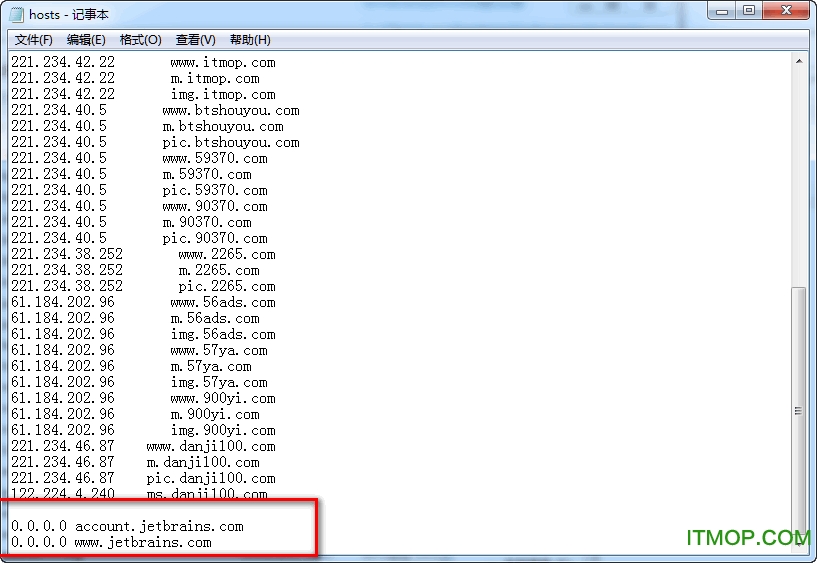Click the text www.itmop.com
Image resolution: width=817 pixels, height=563 pixels.
tap(222, 62)
